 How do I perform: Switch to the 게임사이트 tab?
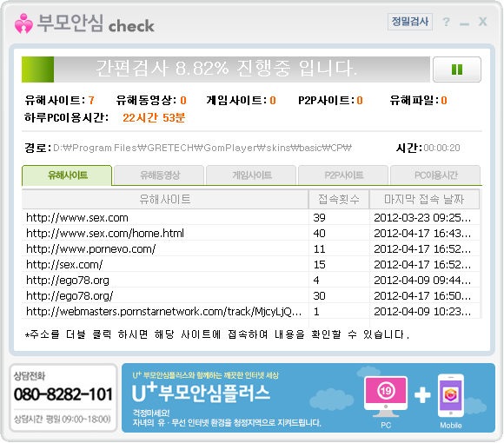[x=252, y=175]
